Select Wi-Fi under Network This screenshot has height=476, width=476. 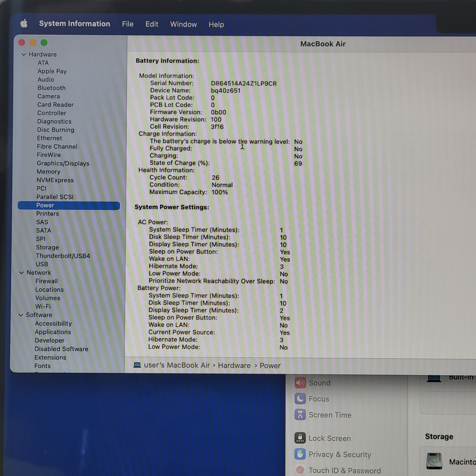[x=43, y=306]
